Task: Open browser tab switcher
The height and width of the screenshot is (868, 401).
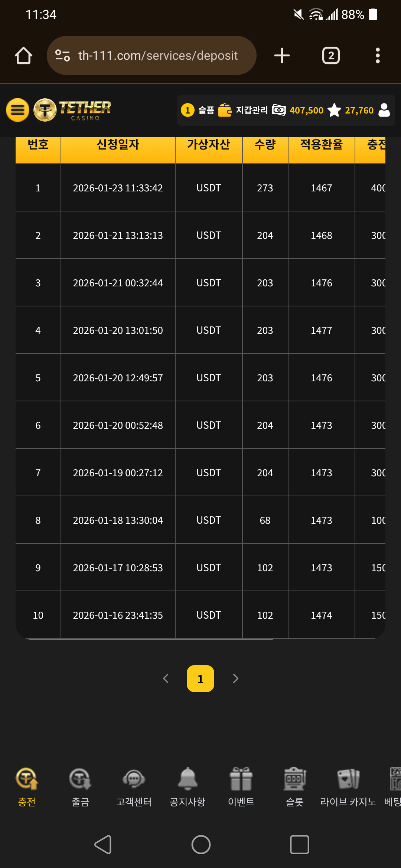Action: (331, 56)
